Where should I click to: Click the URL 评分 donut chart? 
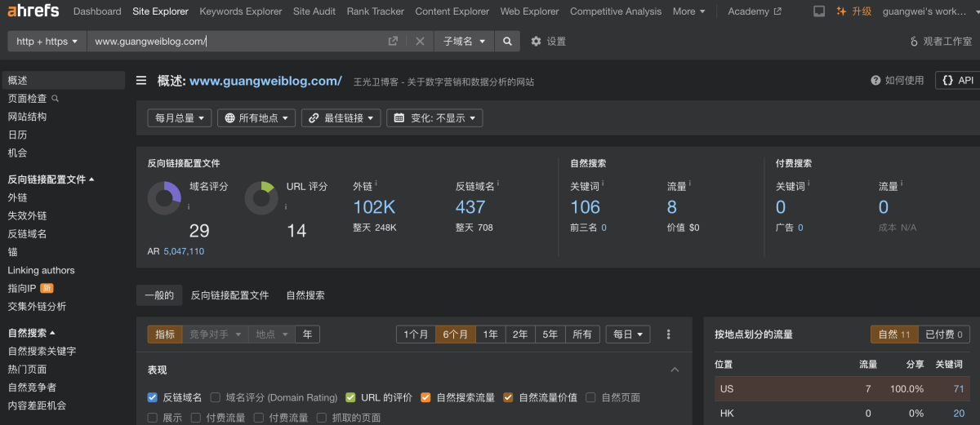tap(261, 198)
